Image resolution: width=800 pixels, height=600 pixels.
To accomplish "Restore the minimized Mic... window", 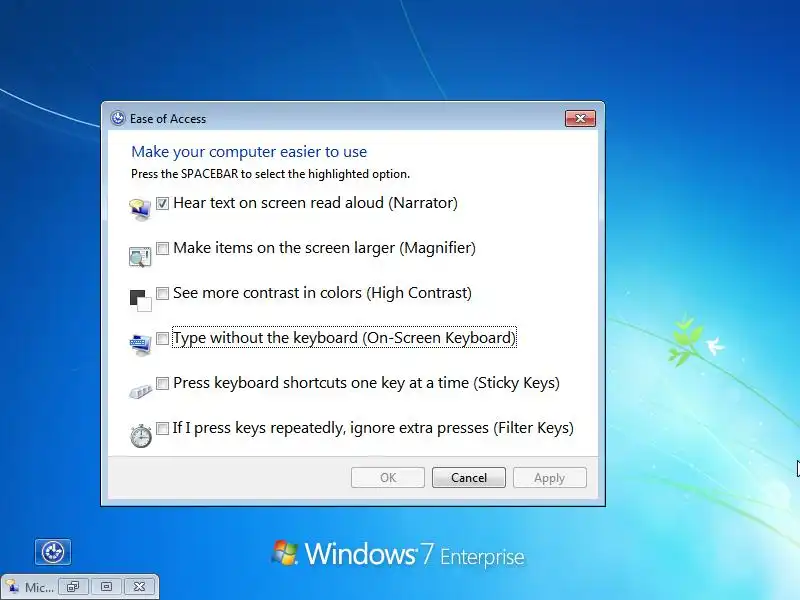I will (x=73, y=587).
